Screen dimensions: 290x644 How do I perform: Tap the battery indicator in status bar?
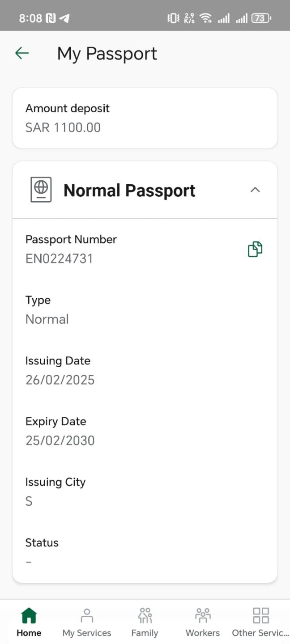pos(261,18)
